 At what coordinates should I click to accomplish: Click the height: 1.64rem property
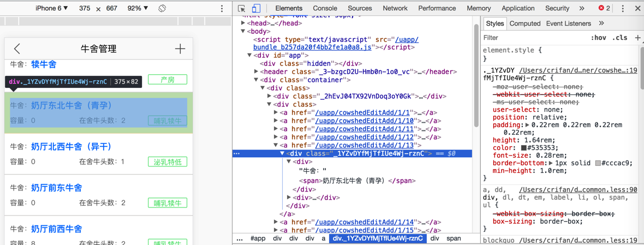[x=518, y=140]
